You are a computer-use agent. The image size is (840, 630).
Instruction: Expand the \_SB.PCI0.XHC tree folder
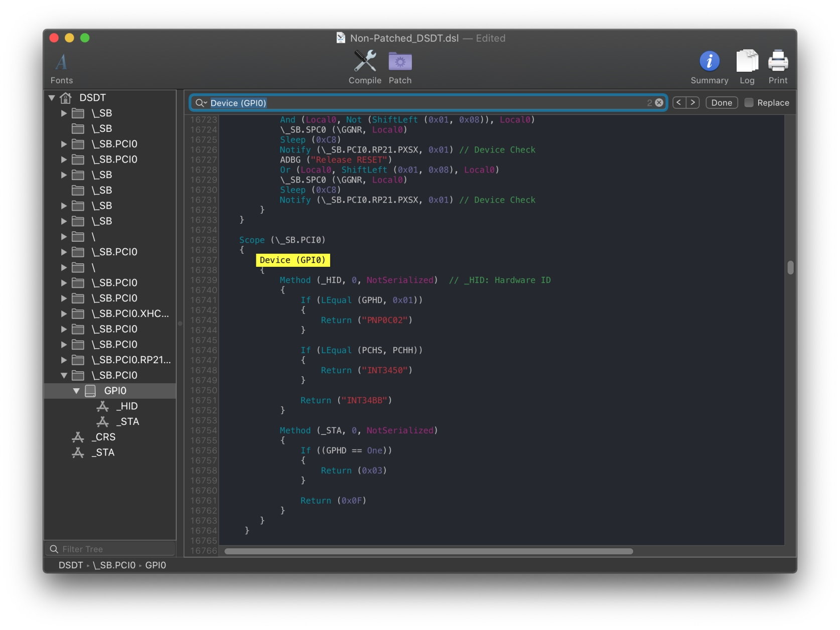64,314
